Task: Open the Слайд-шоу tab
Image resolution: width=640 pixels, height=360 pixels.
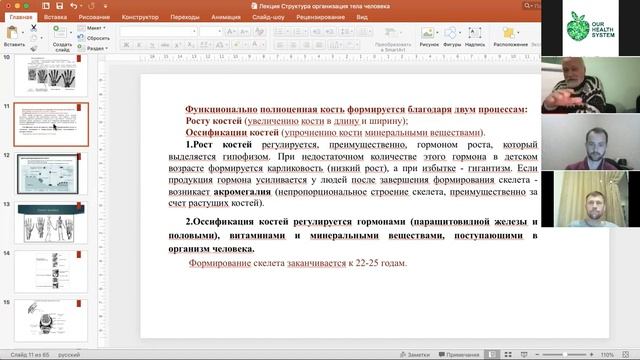Action: (268, 17)
